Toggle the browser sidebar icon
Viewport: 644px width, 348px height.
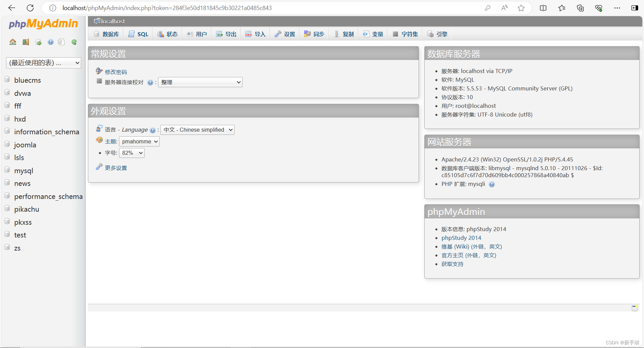coord(635,8)
